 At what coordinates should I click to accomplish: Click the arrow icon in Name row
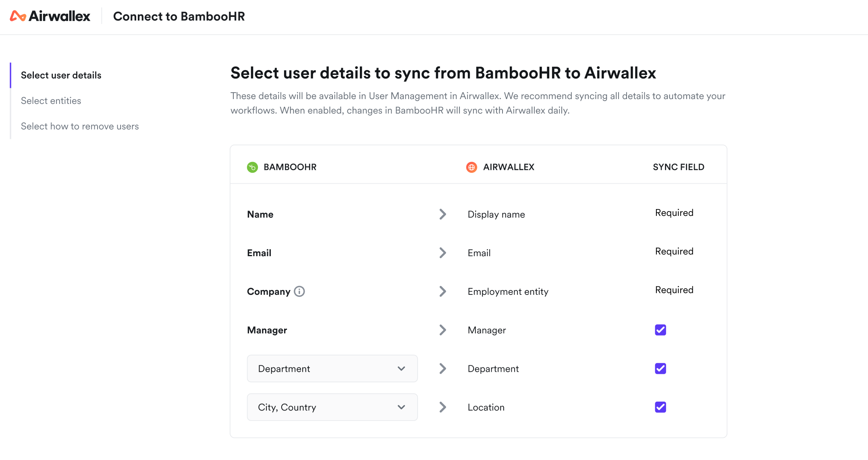coord(442,214)
